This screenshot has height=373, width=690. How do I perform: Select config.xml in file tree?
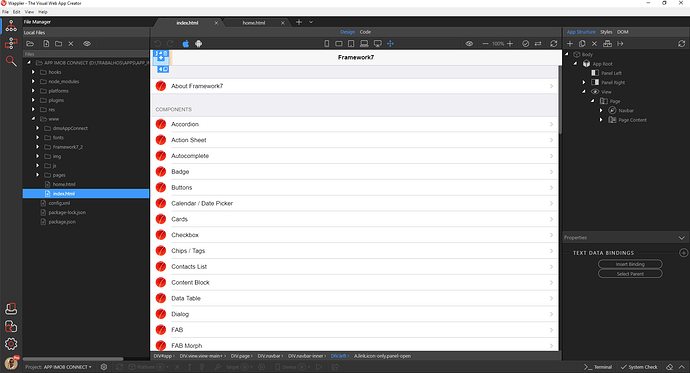coord(59,203)
